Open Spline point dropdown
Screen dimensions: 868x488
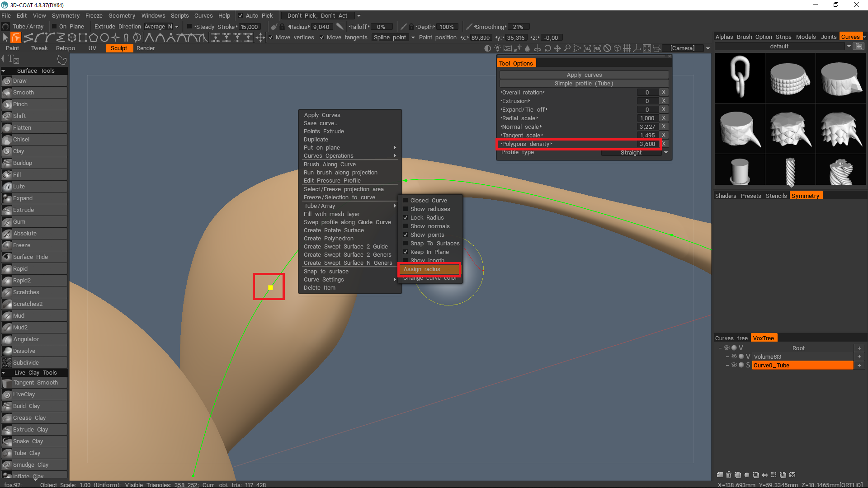coord(413,38)
